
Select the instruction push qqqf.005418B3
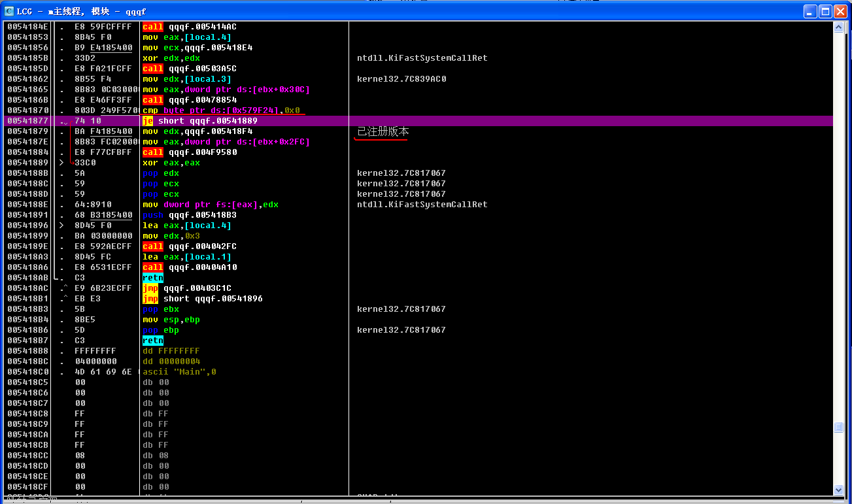pyautogui.click(x=190, y=215)
